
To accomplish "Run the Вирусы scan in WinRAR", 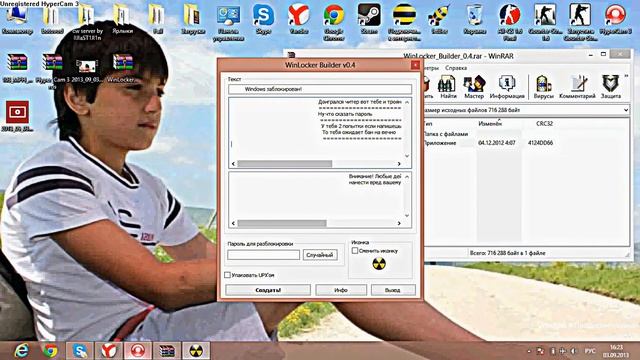I will click(544, 87).
